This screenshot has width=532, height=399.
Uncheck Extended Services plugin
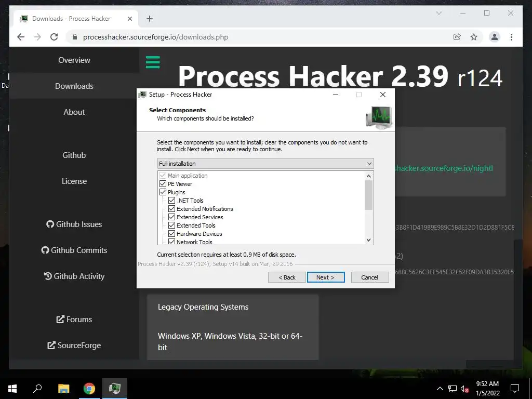coord(171,217)
